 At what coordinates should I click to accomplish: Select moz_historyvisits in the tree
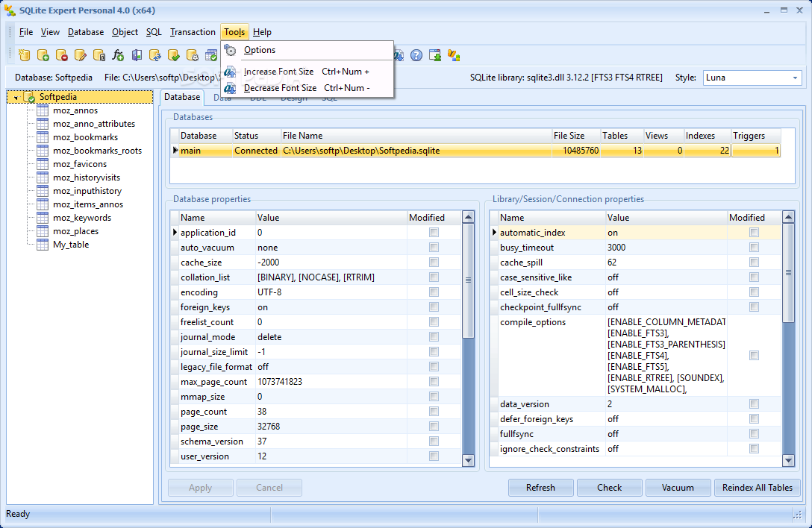87,177
